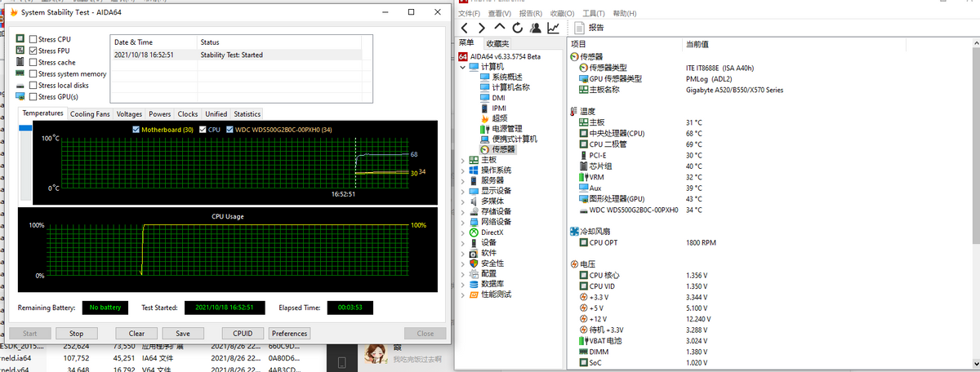Select the 系统概述 tree item

click(506, 77)
